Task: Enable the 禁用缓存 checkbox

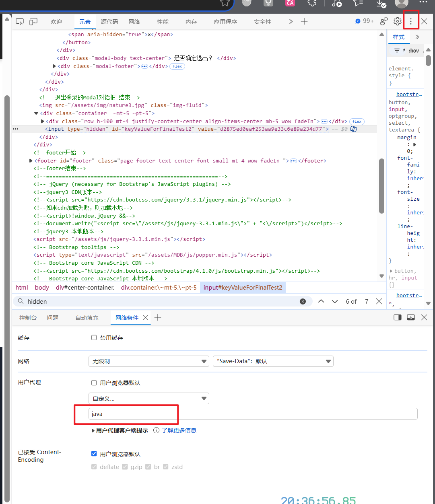Action: point(94,338)
